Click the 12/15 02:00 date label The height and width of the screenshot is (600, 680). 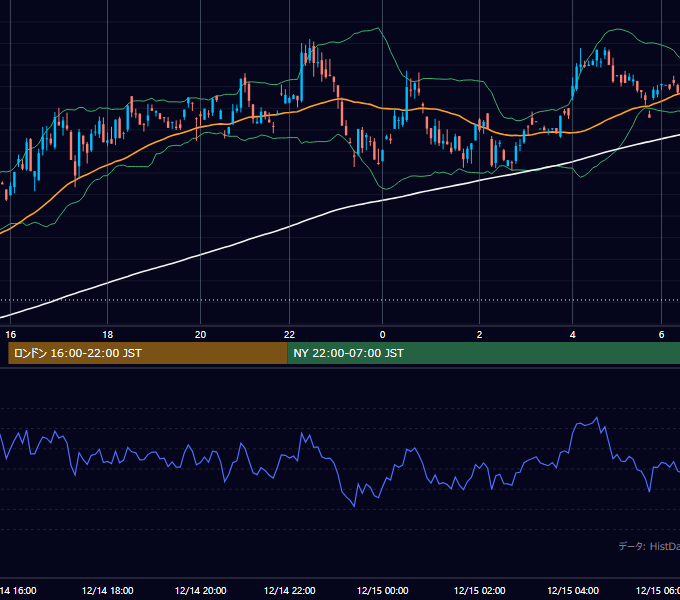[479, 591]
